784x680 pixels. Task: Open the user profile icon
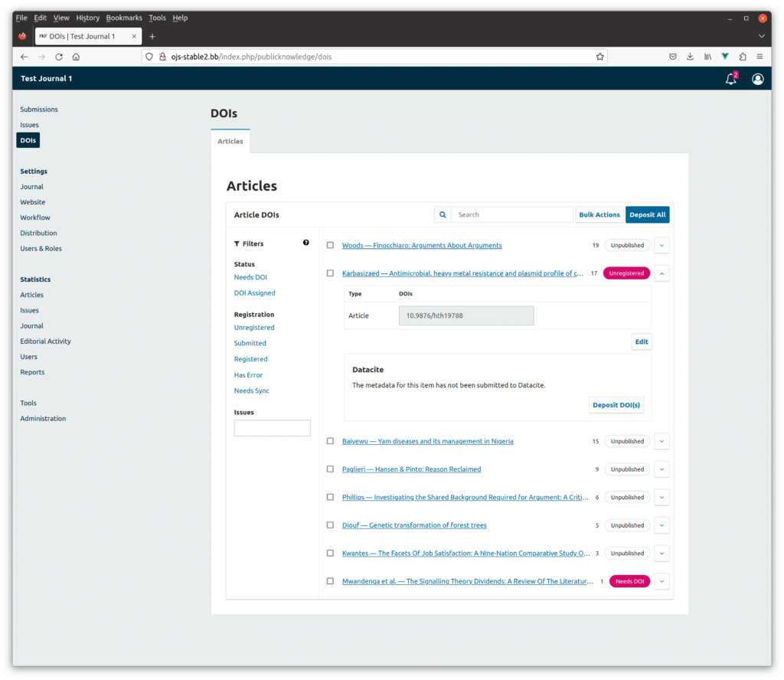pos(757,79)
